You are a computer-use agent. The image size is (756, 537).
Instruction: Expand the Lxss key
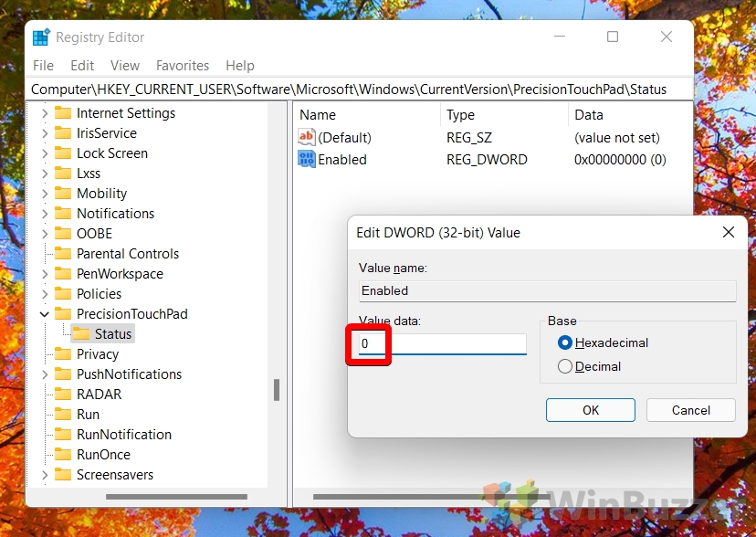pyautogui.click(x=45, y=174)
